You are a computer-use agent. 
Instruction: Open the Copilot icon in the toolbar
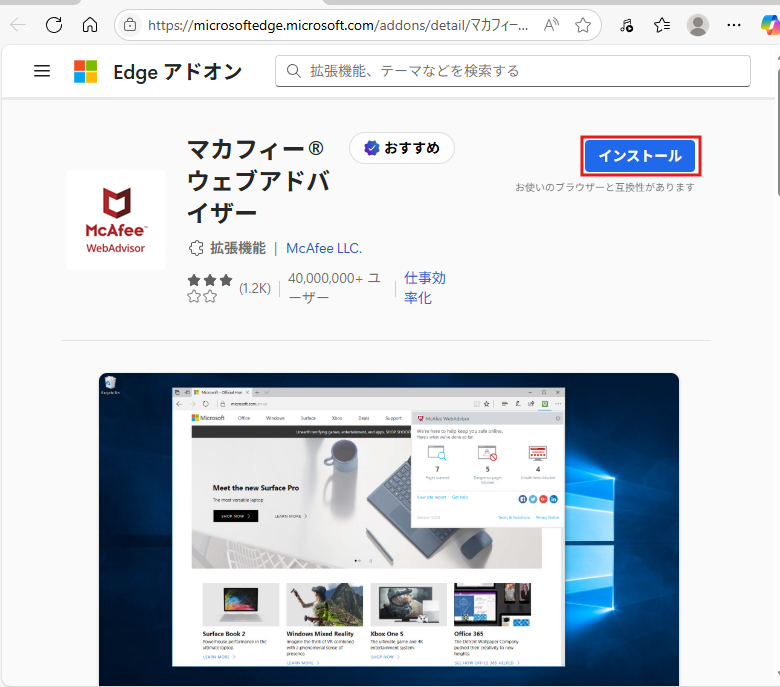click(770, 24)
